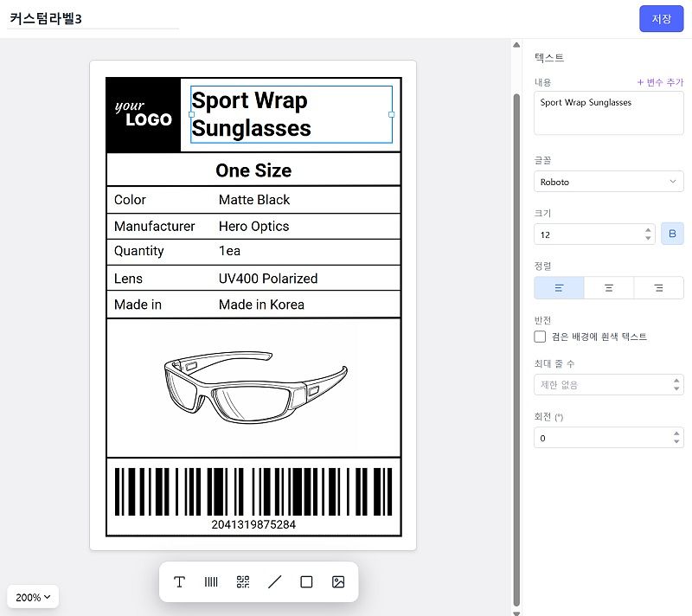The height and width of the screenshot is (616, 692).
Task: Align text to the left
Action: 559,287
